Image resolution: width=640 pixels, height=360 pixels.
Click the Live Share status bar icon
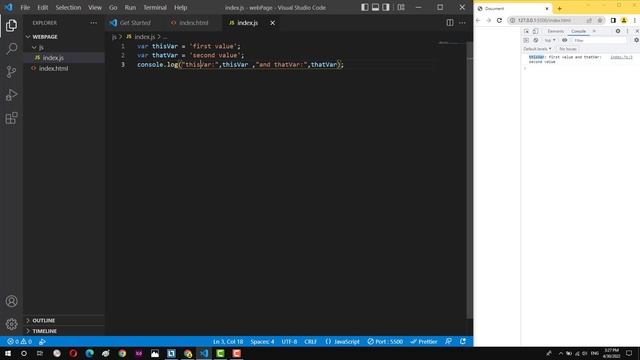pyautogui.click(x=42, y=342)
